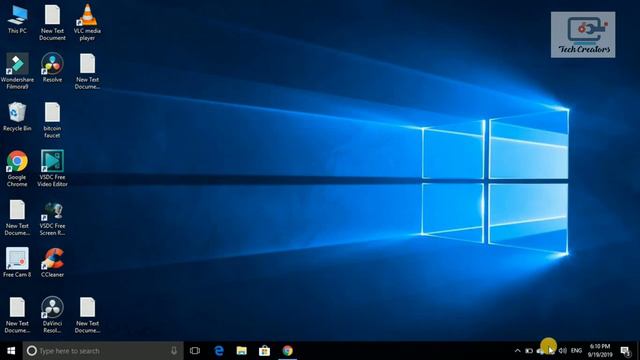Click the battery icon in the system tray
Screen dimensions: 640x360
click(x=529, y=351)
